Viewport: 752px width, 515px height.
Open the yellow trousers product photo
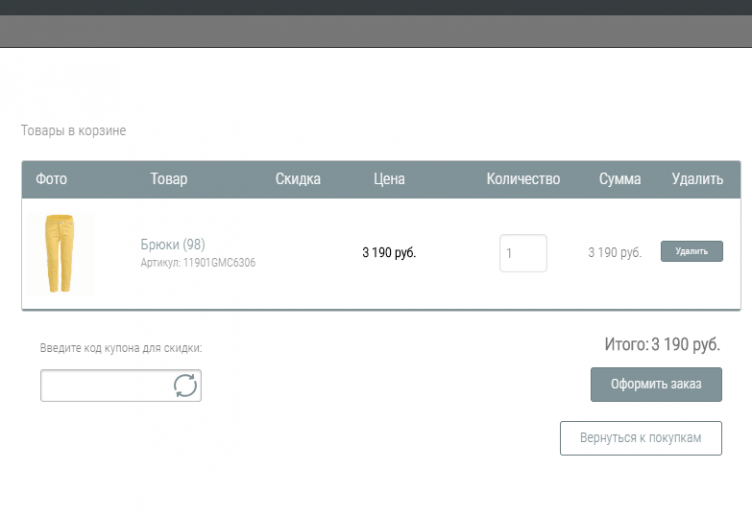coord(59,253)
